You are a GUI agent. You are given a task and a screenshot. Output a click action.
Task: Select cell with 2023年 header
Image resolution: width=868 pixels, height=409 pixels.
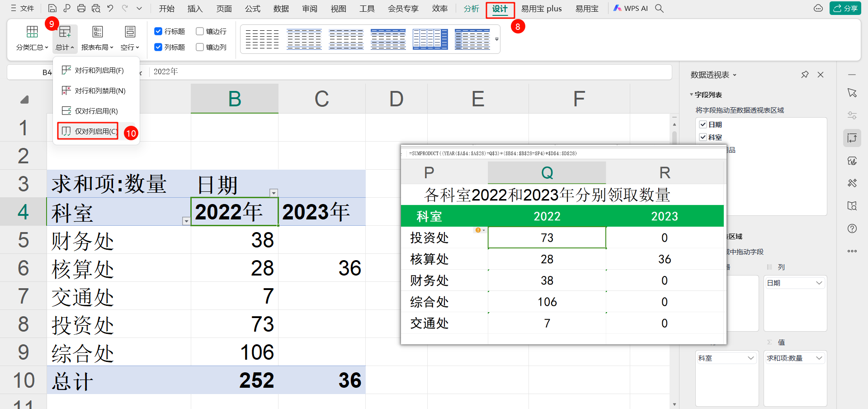click(322, 211)
